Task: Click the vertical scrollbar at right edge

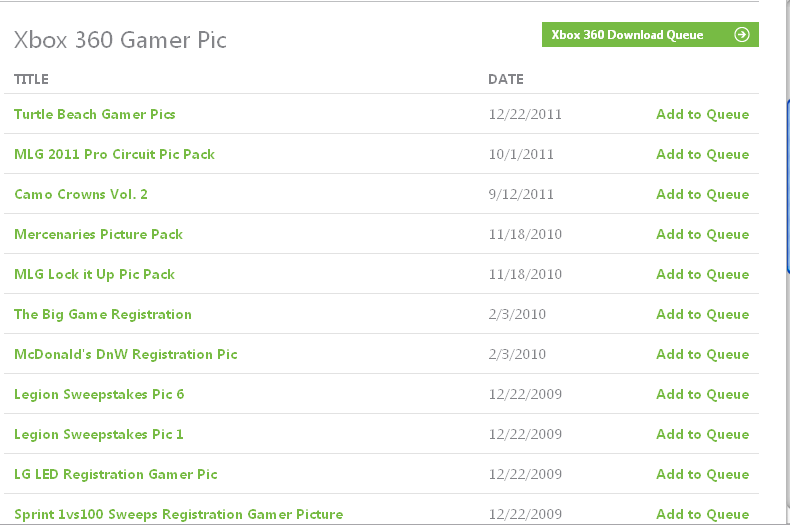Action: pos(788,186)
